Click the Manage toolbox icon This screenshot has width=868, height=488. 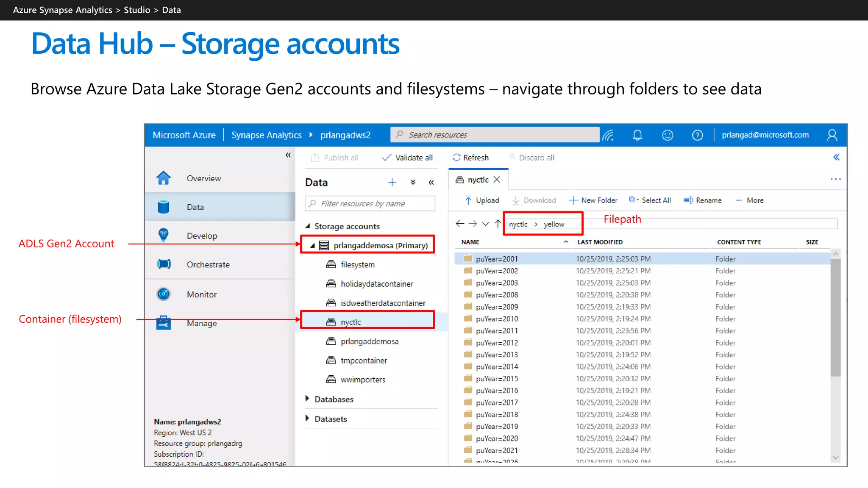coord(163,322)
